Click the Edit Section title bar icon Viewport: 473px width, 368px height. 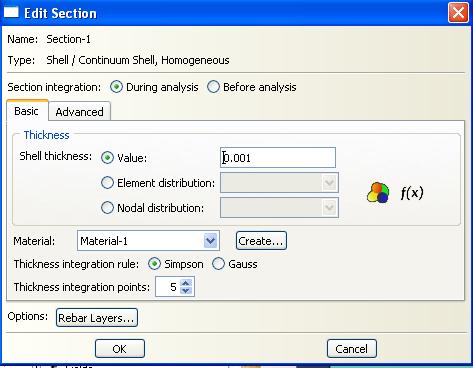point(11,13)
